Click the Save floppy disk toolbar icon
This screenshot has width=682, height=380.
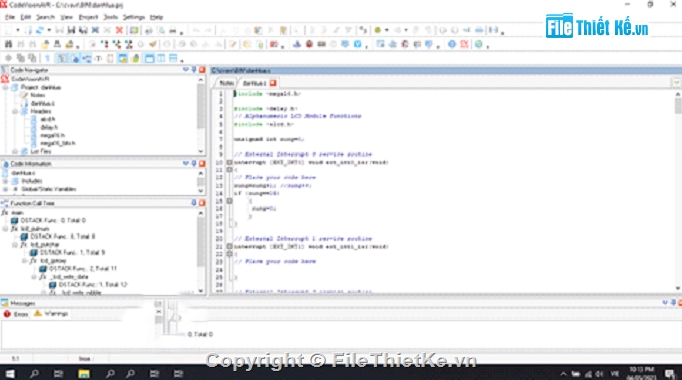point(71,30)
